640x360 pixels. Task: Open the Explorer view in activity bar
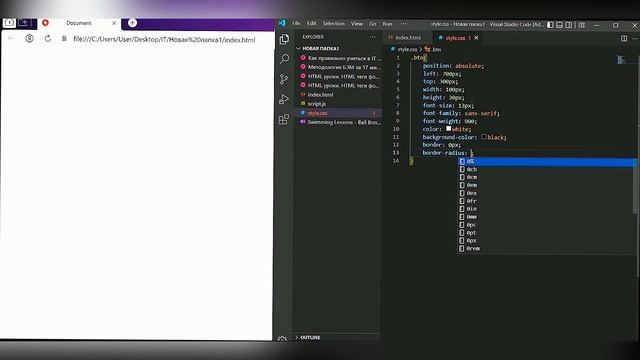tap(284, 39)
